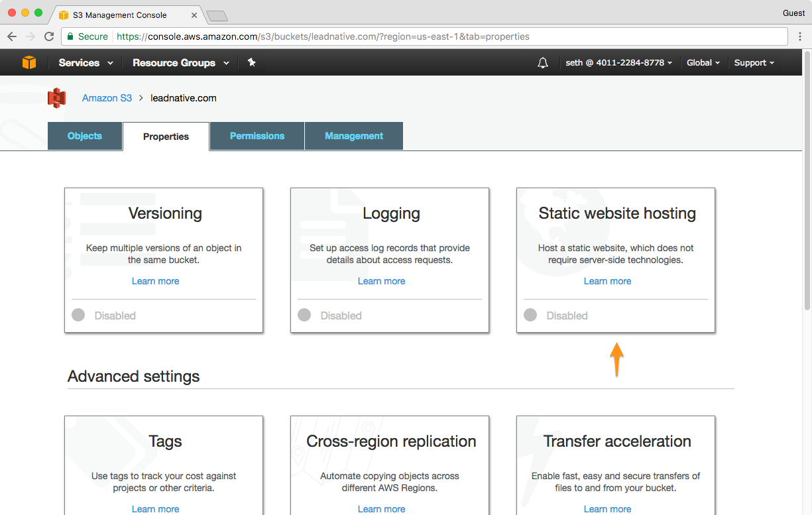Switch to the Objects tab
The height and width of the screenshot is (515, 812).
click(85, 136)
